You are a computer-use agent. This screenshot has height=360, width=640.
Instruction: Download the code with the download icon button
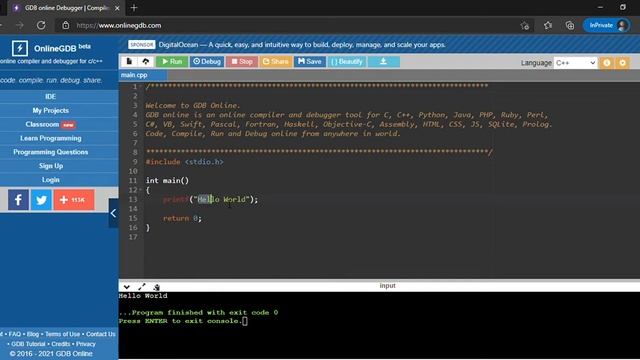point(383,62)
